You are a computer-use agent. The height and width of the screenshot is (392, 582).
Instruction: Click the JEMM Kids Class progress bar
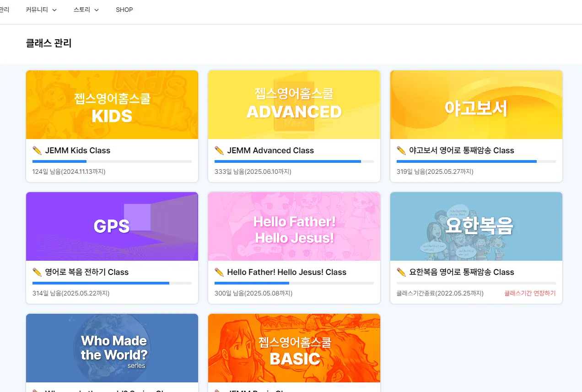(112, 161)
